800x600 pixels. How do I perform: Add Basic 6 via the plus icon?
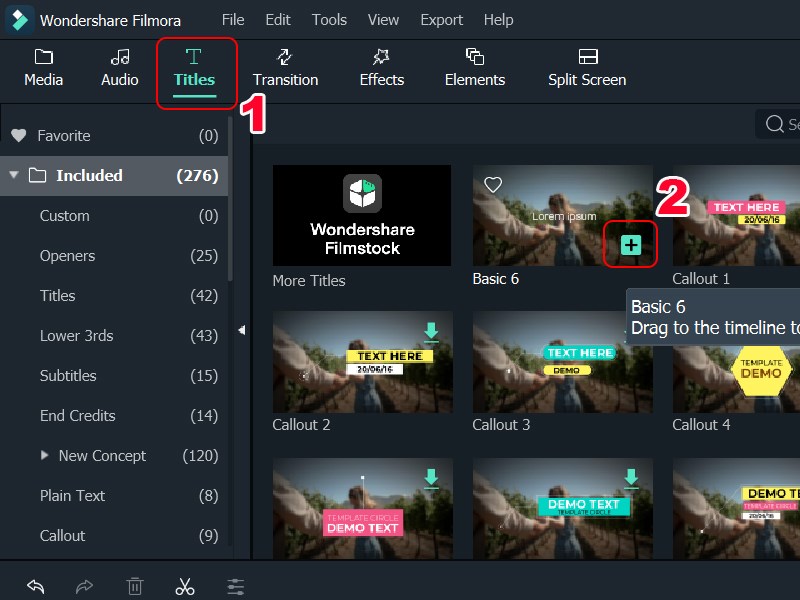click(x=630, y=243)
